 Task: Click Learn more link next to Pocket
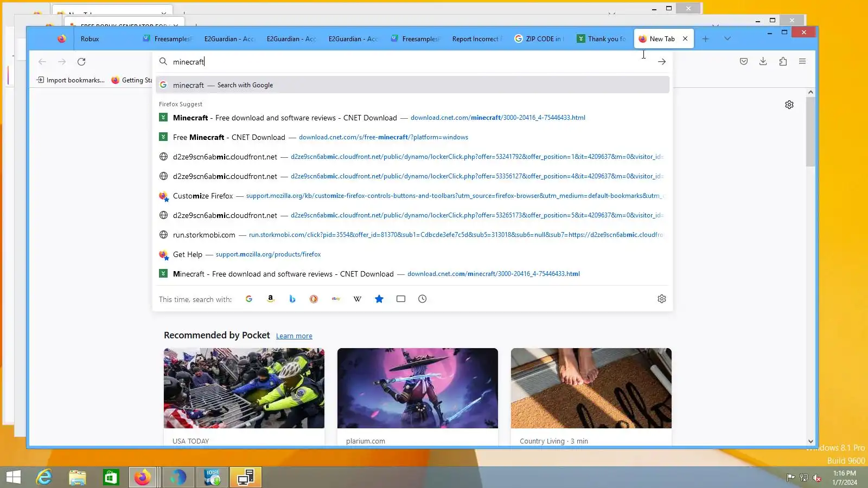pyautogui.click(x=294, y=336)
